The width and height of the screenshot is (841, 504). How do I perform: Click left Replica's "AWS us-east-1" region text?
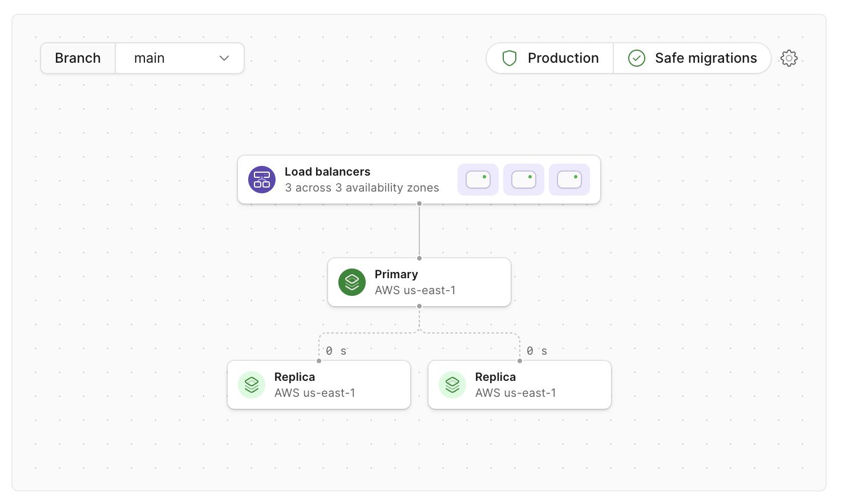tap(315, 393)
